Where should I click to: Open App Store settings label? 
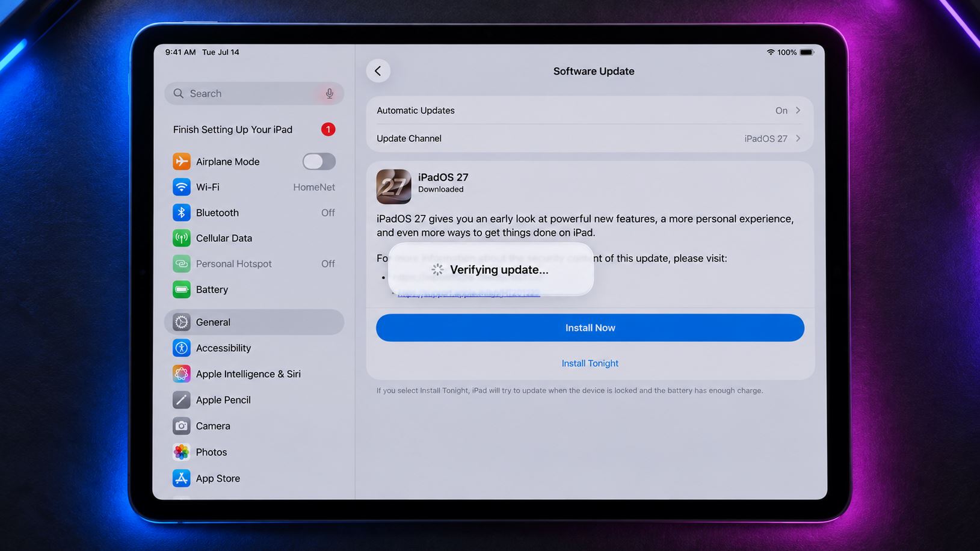coord(218,478)
